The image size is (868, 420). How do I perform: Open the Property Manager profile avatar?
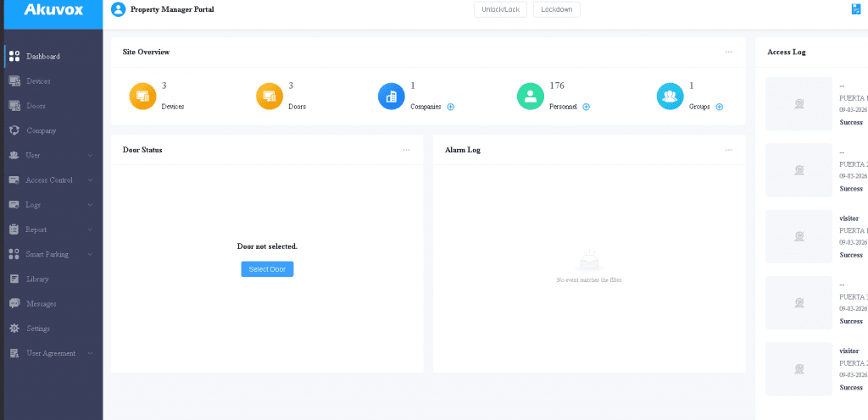119,9
